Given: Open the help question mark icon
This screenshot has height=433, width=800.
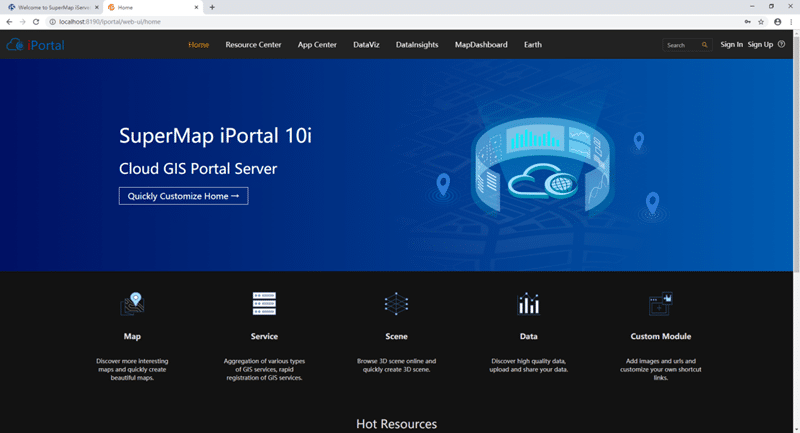Looking at the screenshot, I should click(781, 44).
